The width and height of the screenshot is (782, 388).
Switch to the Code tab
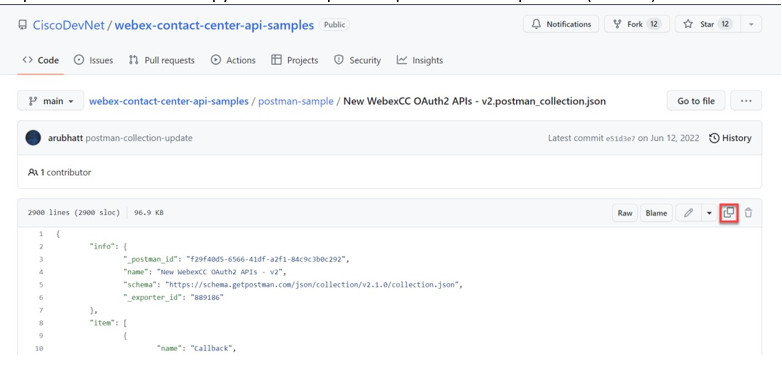[x=41, y=60]
